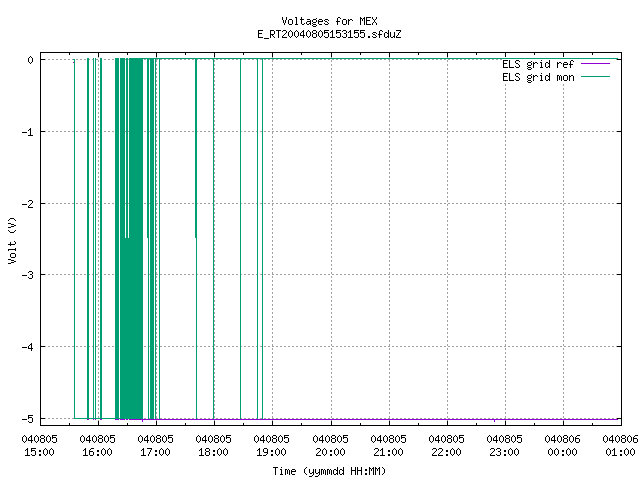Screen dimensions: 640x480
Task: Click the y-axis tick label '-4'
Action: coord(28,347)
